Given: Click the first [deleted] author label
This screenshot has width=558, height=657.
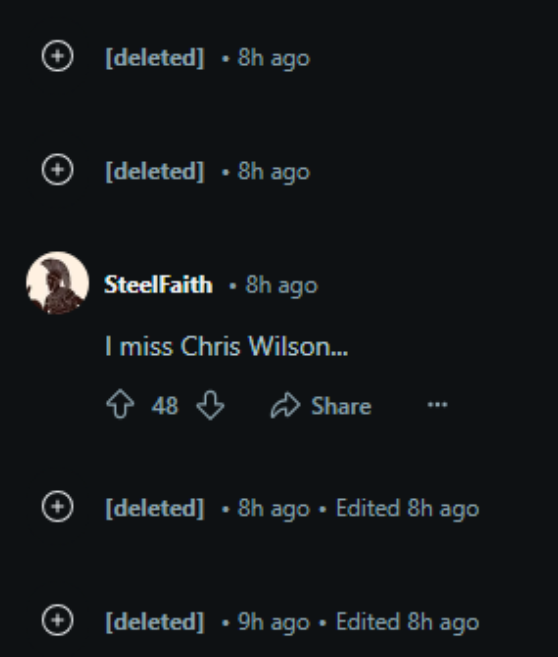Looking at the screenshot, I should pyautogui.click(x=155, y=57).
